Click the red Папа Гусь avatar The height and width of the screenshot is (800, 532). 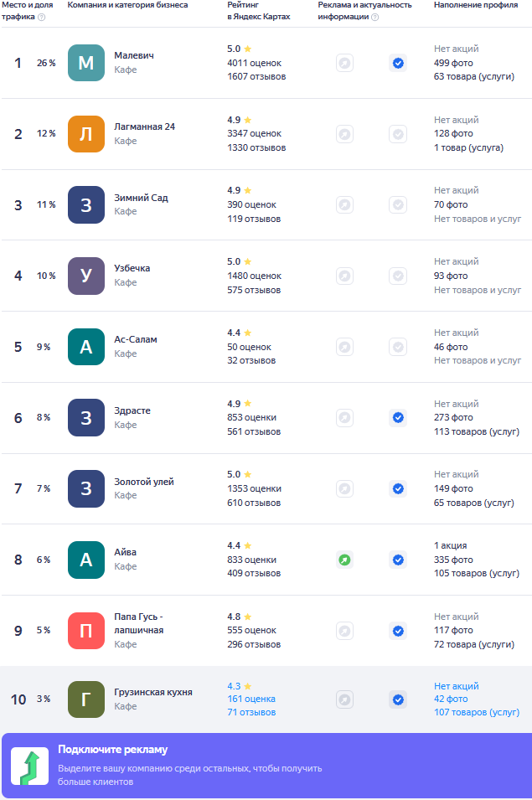pos(86,631)
